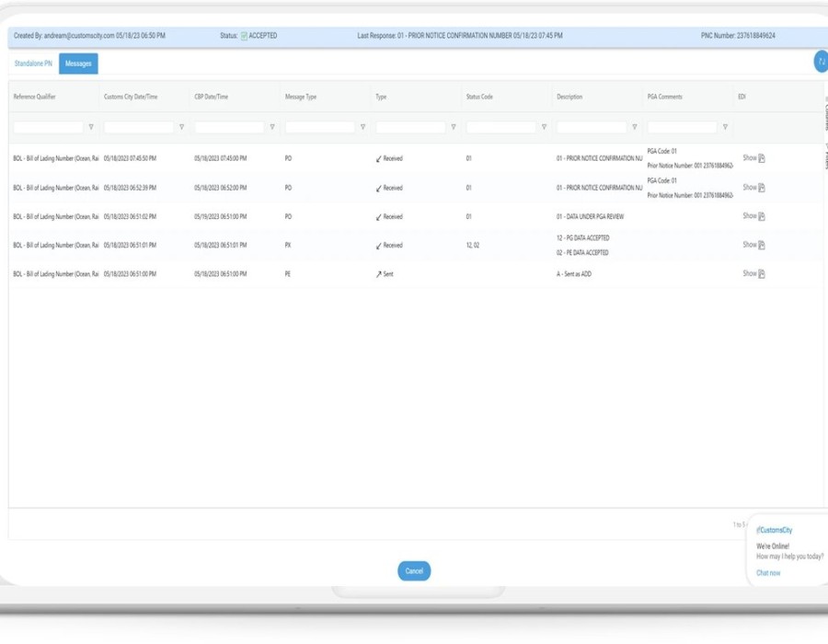Open EDI document icon in first row
This screenshot has height=644, width=828.
coord(762,158)
